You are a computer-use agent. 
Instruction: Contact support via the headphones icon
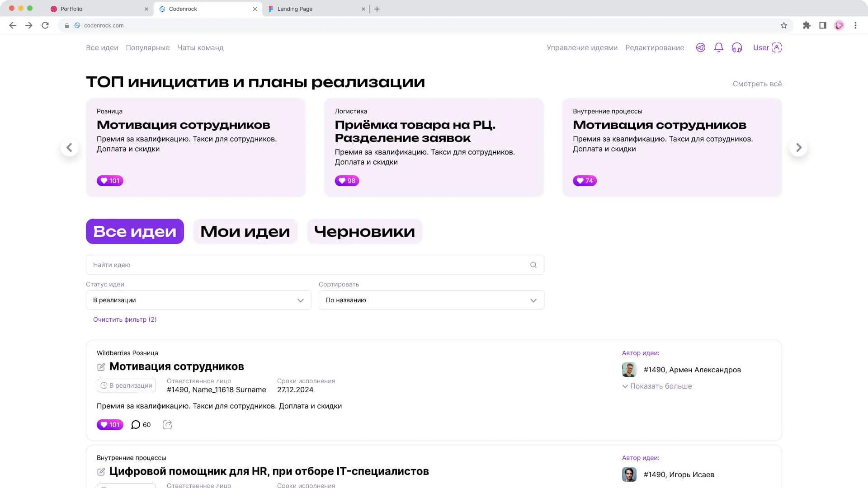click(737, 47)
